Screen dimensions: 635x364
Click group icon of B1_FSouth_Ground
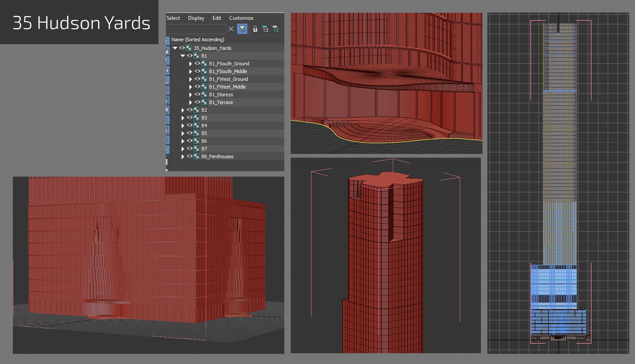204,63
